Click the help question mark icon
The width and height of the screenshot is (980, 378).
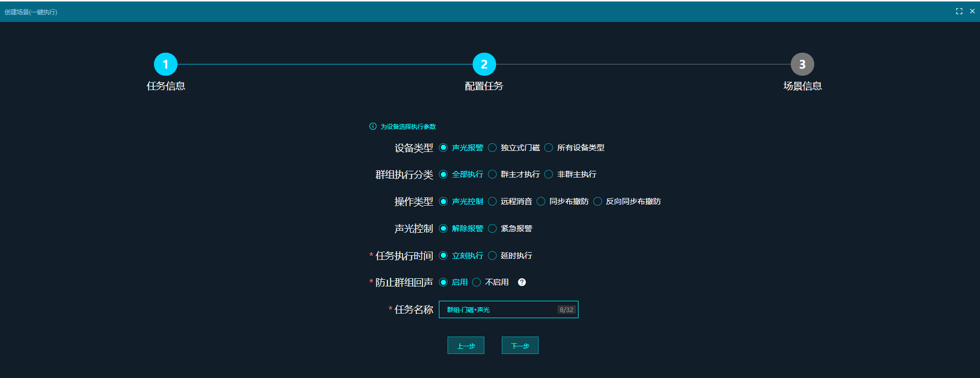coord(522,282)
